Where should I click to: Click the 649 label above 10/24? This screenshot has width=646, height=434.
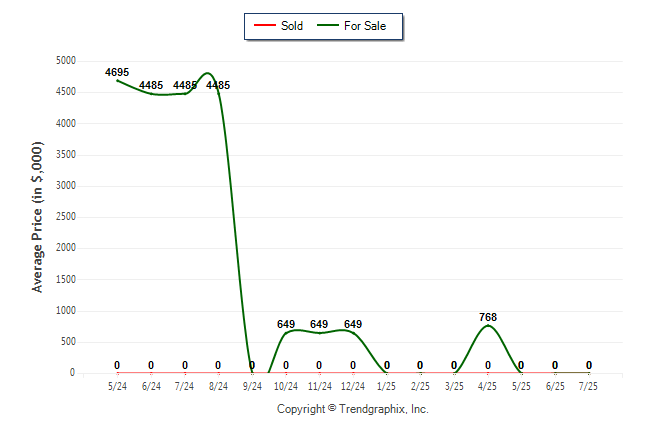(286, 324)
